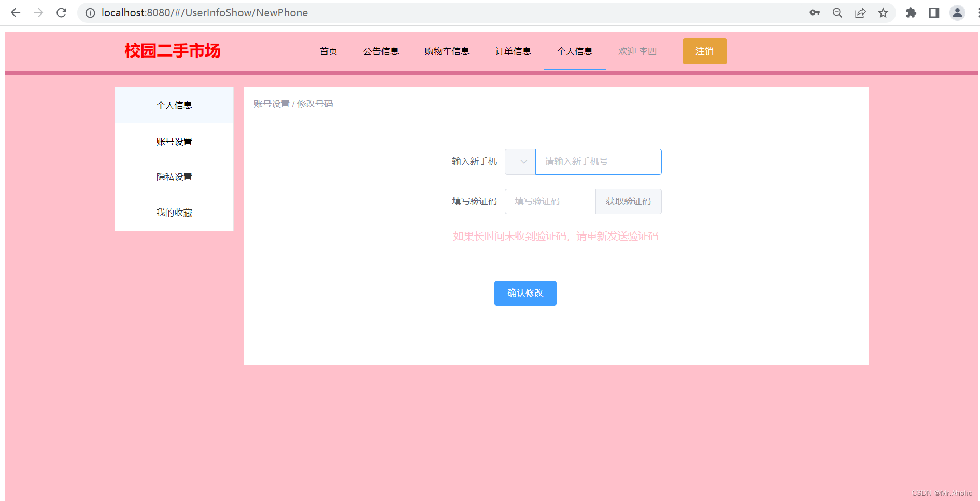Click the share icon in the toolbar
The image size is (980, 501).
[x=860, y=12]
